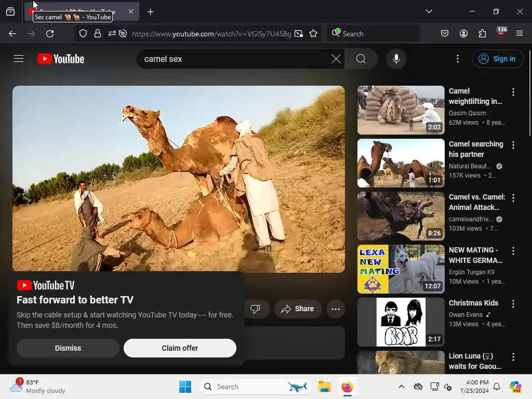Visit Owen Evans channel

[465, 314]
